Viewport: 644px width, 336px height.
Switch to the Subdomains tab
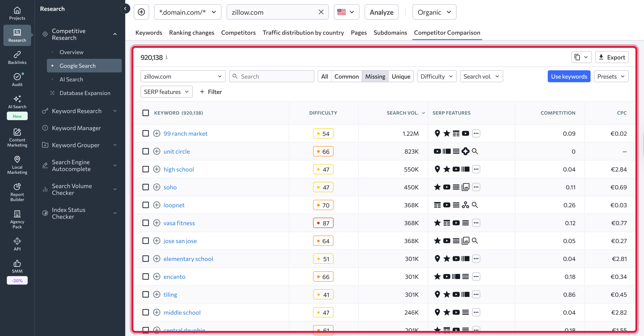tap(390, 32)
